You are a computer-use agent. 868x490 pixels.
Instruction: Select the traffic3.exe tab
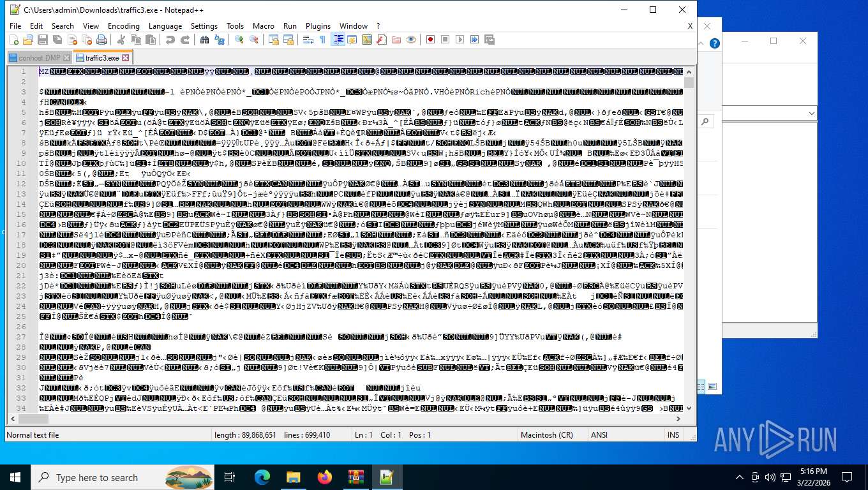tap(101, 57)
